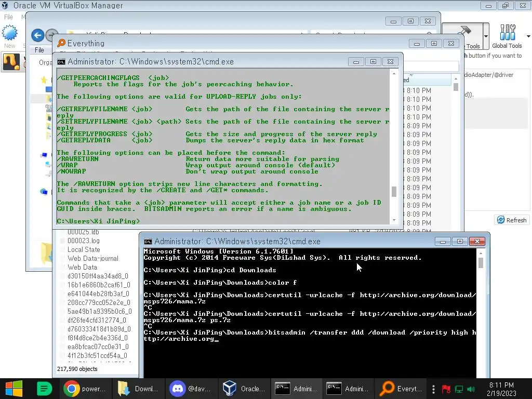Image resolution: width=532 pixels, height=399 pixels.
Task: Switch to Discord on the taskbar
Action: pos(191,389)
